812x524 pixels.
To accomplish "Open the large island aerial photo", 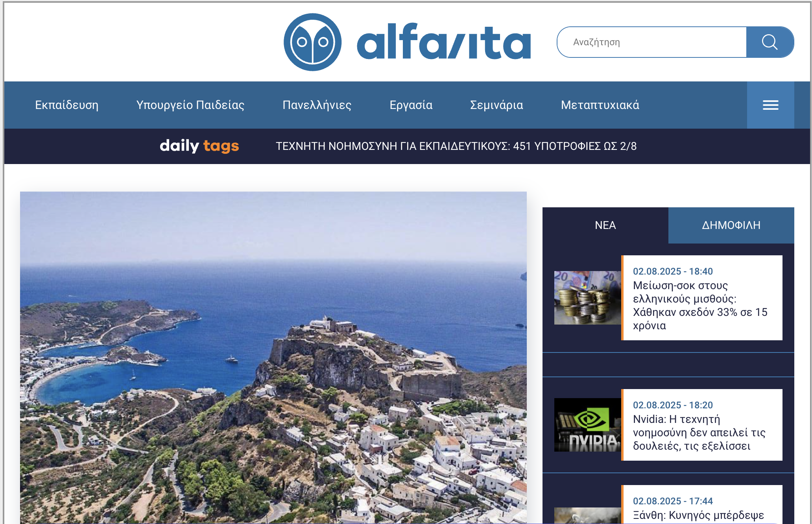I will click(x=273, y=357).
